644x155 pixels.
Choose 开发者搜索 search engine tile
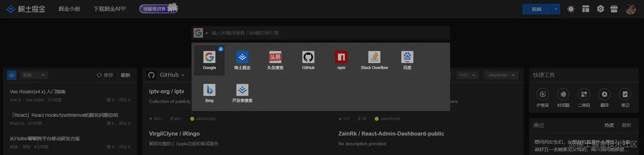point(242,93)
